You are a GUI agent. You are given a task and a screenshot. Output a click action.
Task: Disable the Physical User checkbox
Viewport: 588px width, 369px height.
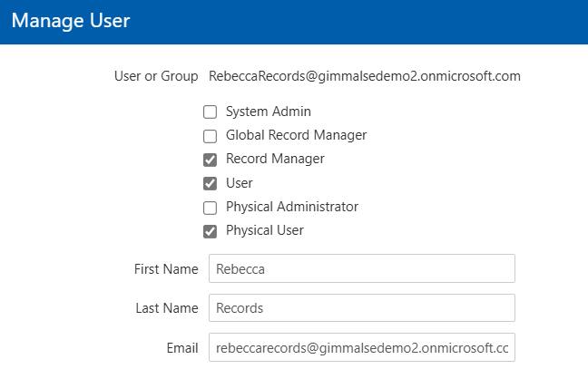point(210,230)
